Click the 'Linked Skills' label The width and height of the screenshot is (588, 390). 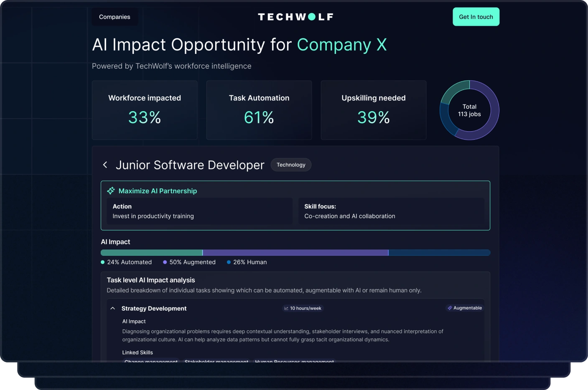point(137,352)
